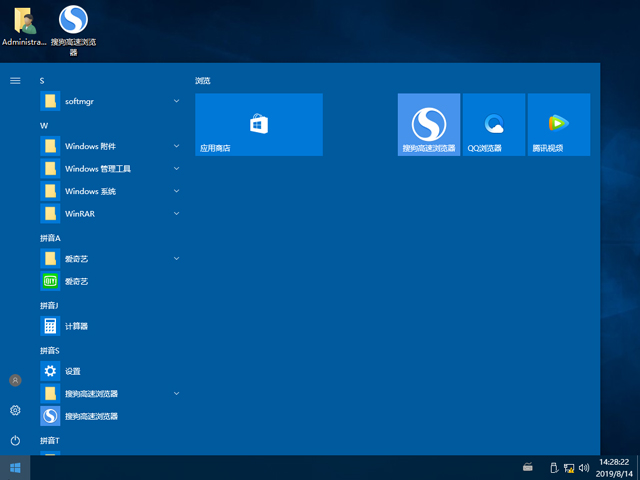Open the WinRAR folder entry
The image size is (640, 480).
(x=110, y=213)
